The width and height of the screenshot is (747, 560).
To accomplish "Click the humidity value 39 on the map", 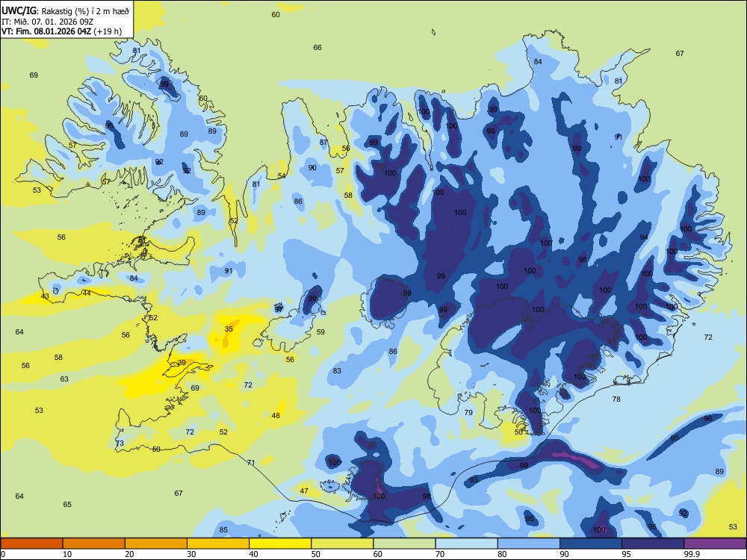I will [182, 363].
